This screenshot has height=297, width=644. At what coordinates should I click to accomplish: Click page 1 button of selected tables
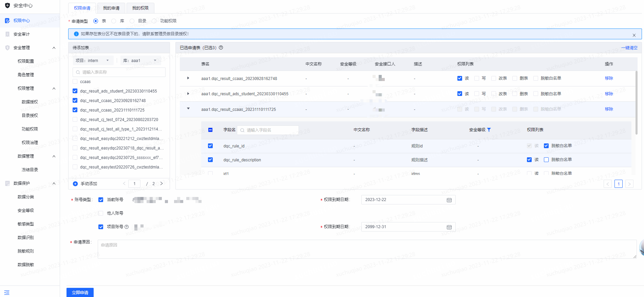619,184
